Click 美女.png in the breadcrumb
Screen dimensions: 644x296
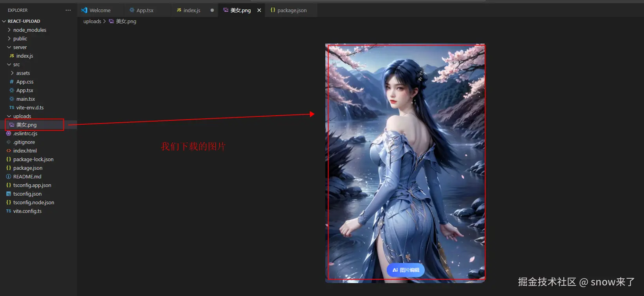pyautogui.click(x=126, y=21)
